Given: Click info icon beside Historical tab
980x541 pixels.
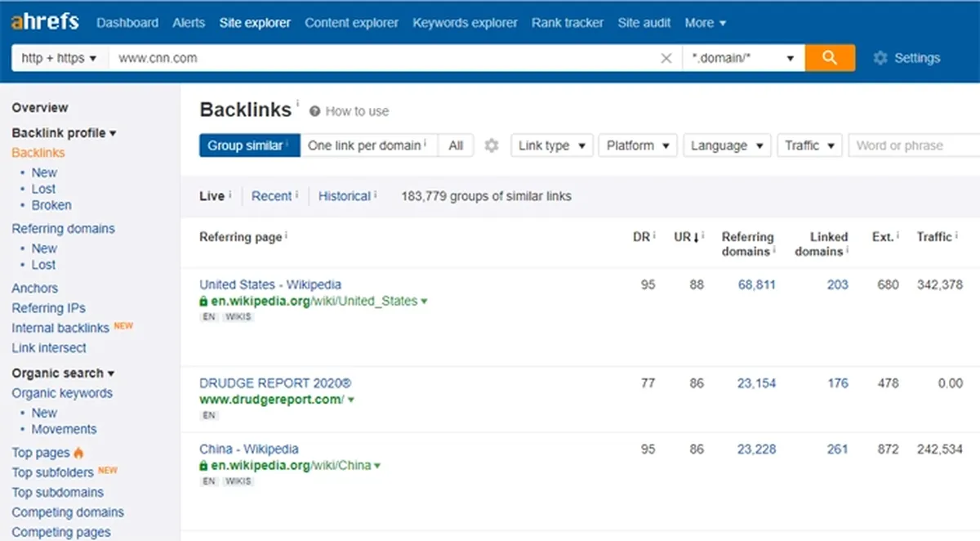Looking at the screenshot, I should coord(375,194).
